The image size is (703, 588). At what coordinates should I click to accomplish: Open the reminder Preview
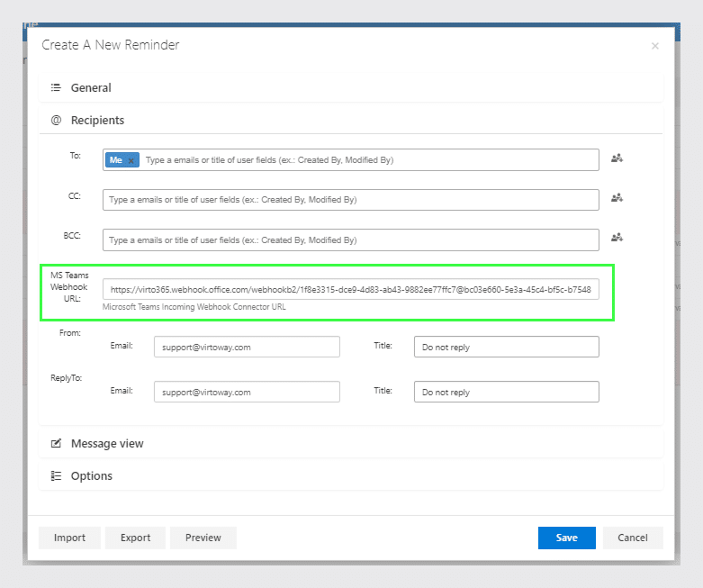tap(203, 538)
